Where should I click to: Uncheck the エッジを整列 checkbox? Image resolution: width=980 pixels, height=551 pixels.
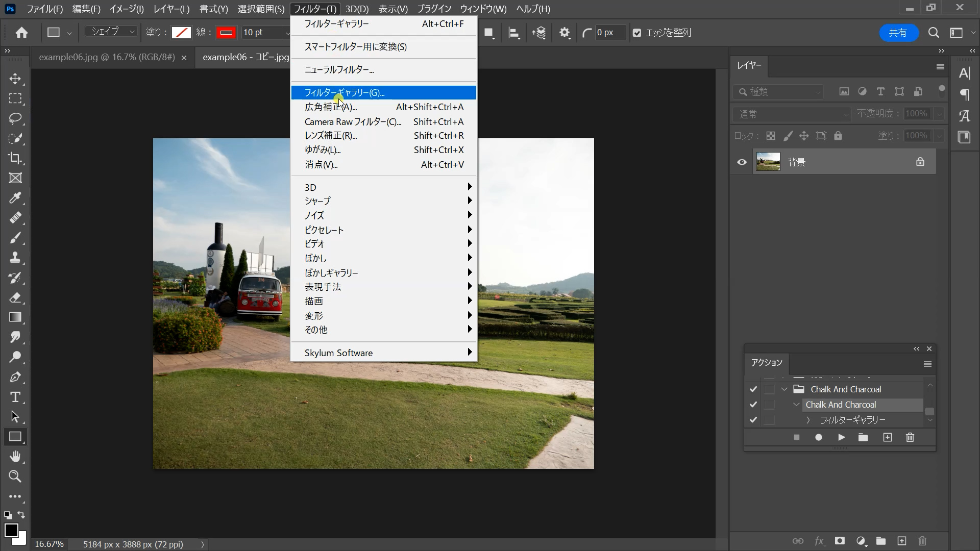point(637,33)
